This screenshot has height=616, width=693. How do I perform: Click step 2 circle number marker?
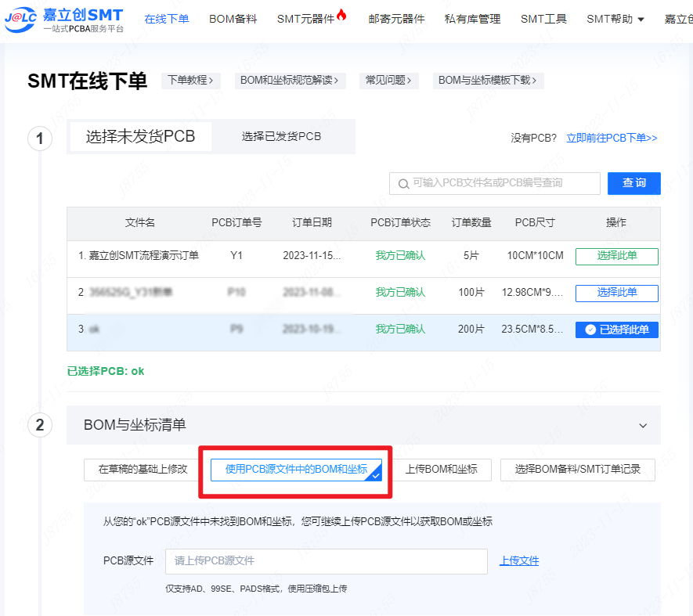click(40, 426)
